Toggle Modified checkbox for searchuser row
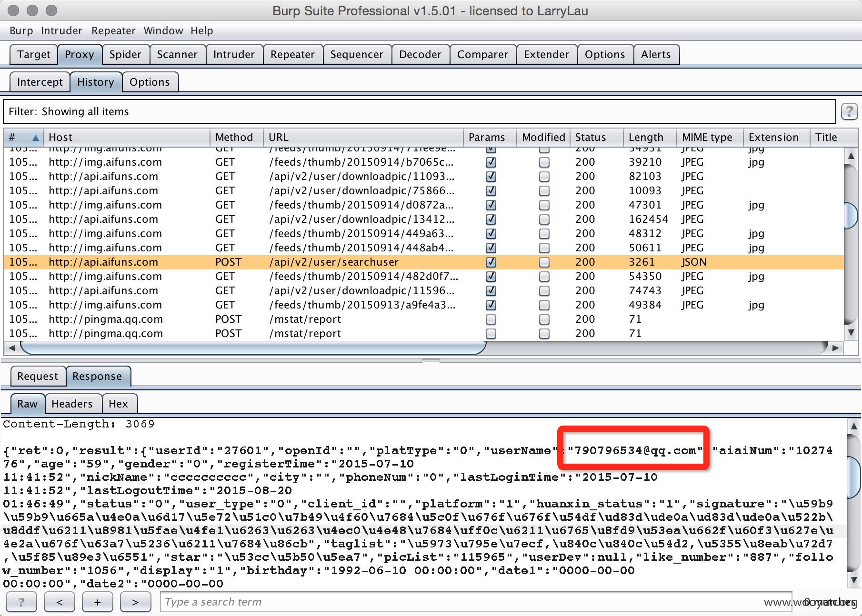 [x=544, y=262]
